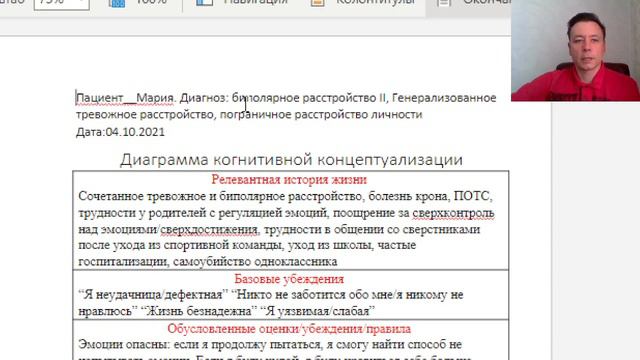640x360 pixels.
Task: Click the Колонтитулы toolbar button
Action: point(362,2)
